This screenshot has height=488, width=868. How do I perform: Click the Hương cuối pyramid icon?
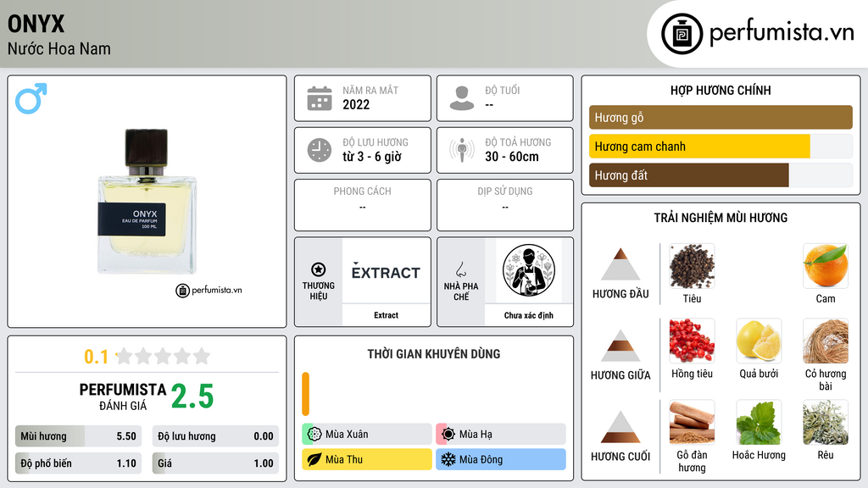(620, 427)
